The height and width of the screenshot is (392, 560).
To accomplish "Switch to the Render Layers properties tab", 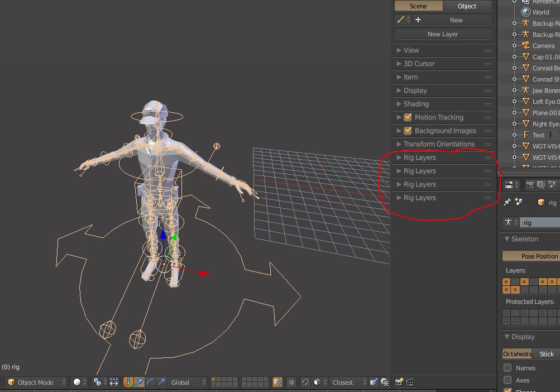I will [540, 185].
